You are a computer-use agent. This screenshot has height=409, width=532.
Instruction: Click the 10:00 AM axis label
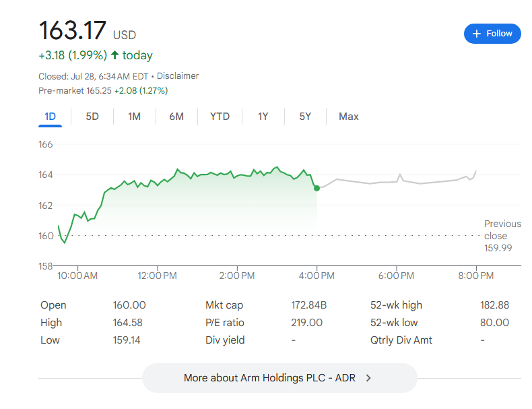click(77, 276)
